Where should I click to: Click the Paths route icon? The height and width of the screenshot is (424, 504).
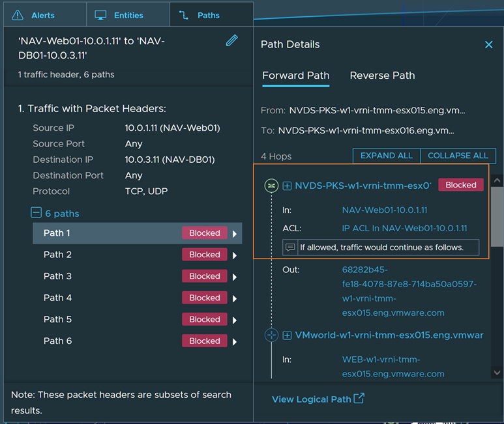(184, 15)
